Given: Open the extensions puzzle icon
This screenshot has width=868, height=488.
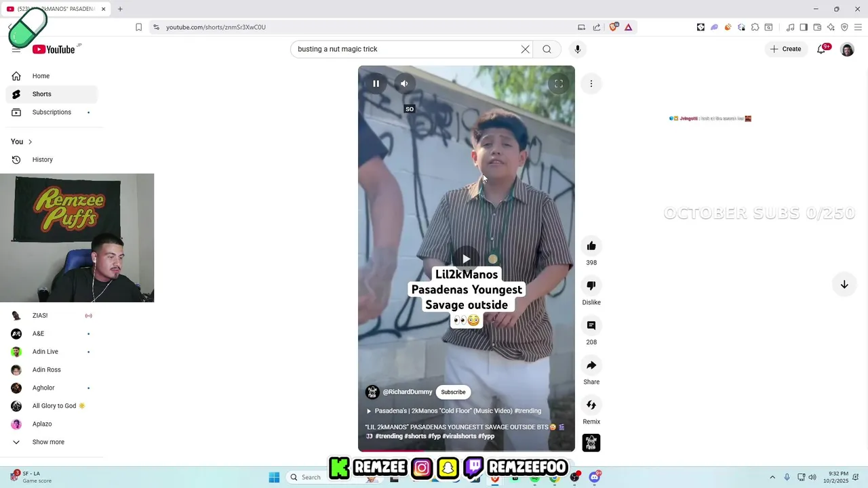Looking at the screenshot, I should [x=755, y=27].
